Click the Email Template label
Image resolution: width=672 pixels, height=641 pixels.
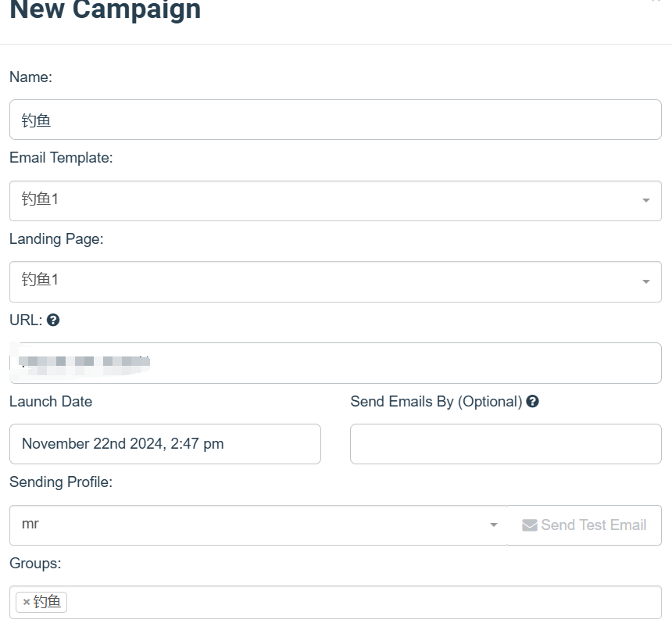pyautogui.click(x=61, y=158)
